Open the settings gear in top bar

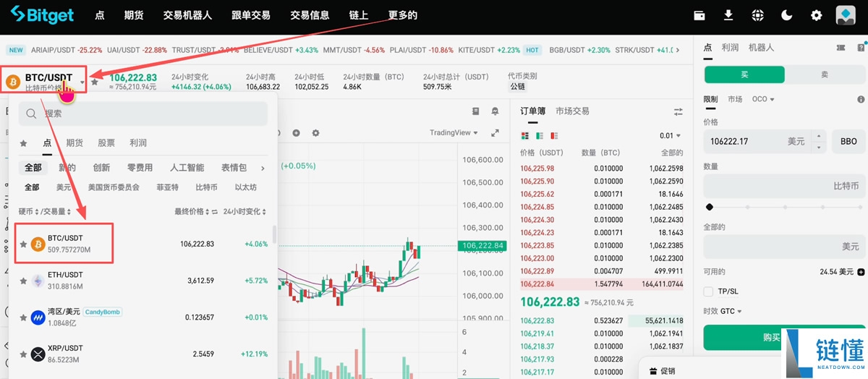pyautogui.click(x=817, y=15)
